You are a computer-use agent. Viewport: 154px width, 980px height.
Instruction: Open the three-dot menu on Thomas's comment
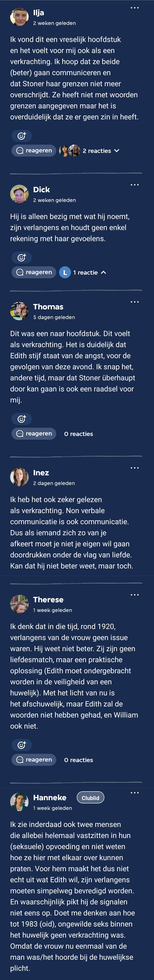(135, 302)
